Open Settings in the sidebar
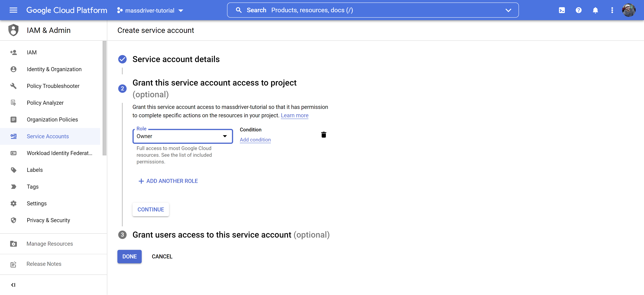Viewport: 644px width, 295px height. point(37,203)
